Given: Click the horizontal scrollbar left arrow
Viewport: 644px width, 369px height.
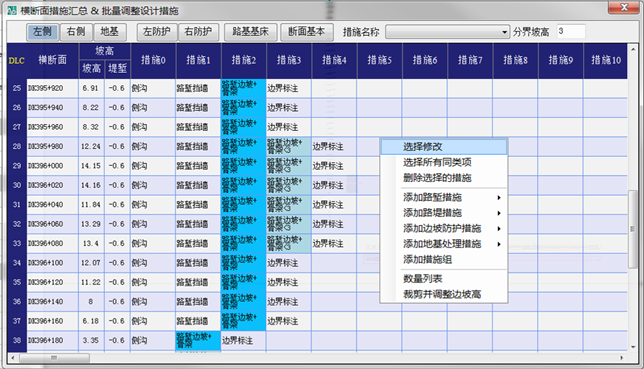Looking at the screenshot, I should pyautogui.click(x=13, y=358).
